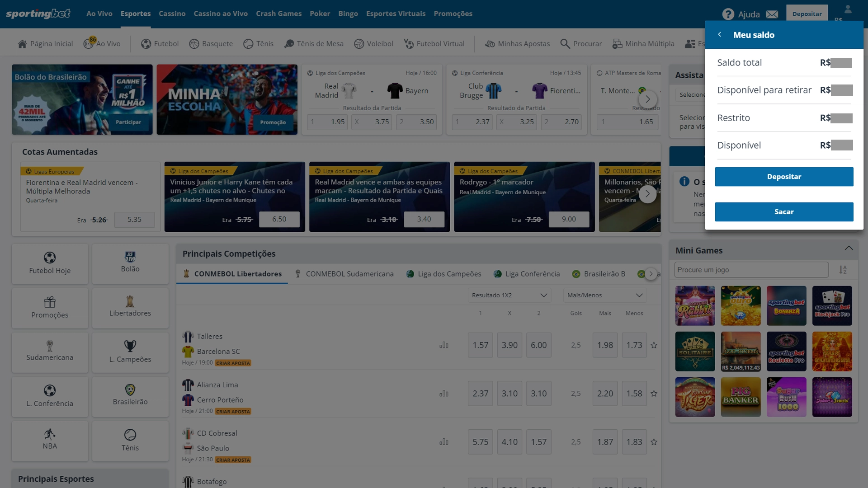Select Tênis in the sports bar

coord(258,44)
